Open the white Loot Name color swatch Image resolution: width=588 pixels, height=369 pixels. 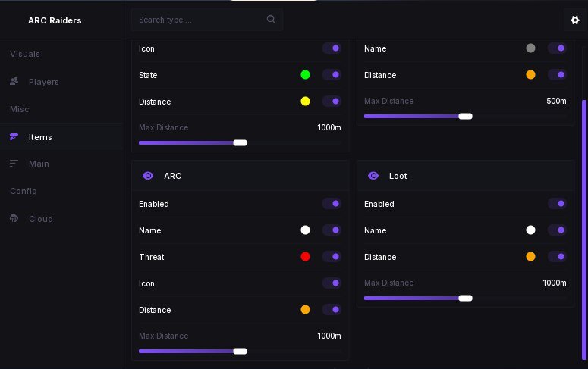pyautogui.click(x=530, y=230)
